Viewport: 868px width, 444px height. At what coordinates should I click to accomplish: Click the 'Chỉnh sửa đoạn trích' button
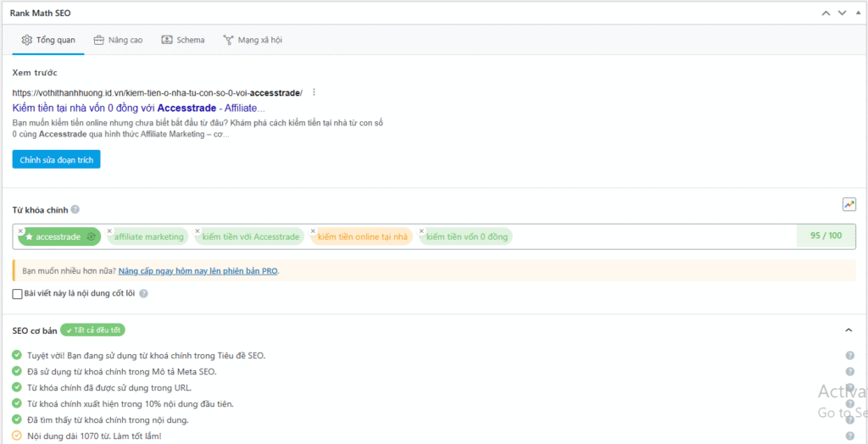(x=56, y=159)
